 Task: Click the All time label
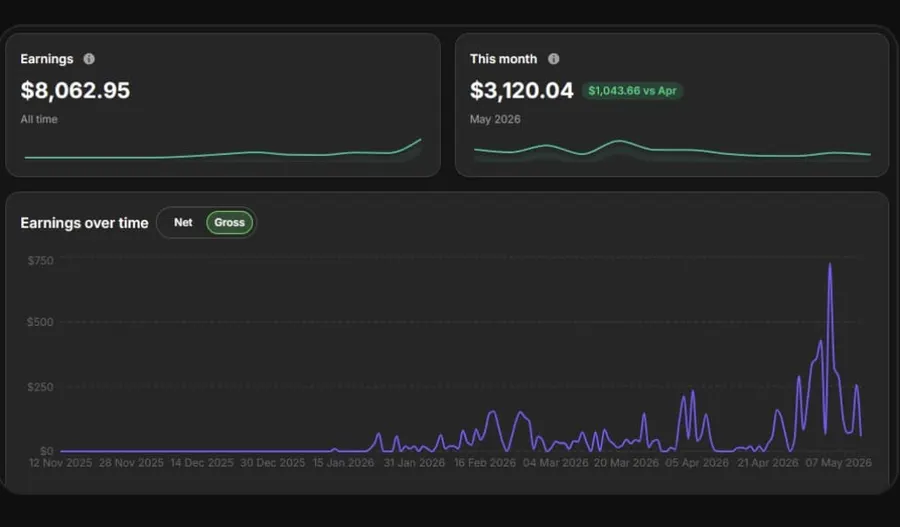(x=39, y=119)
